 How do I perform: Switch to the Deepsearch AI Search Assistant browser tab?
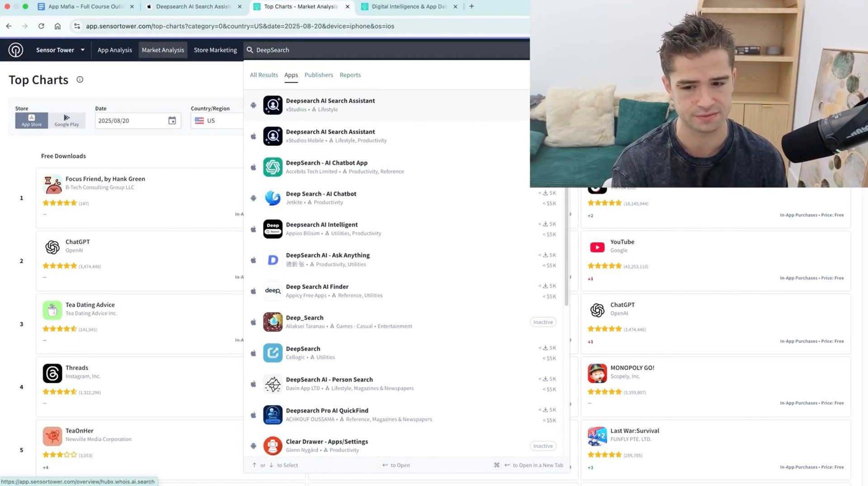tap(193, 6)
